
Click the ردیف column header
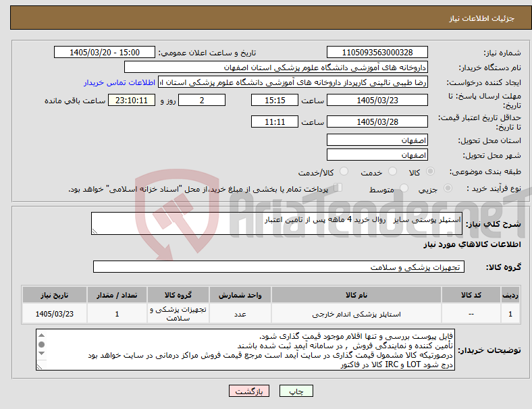pos(510,295)
